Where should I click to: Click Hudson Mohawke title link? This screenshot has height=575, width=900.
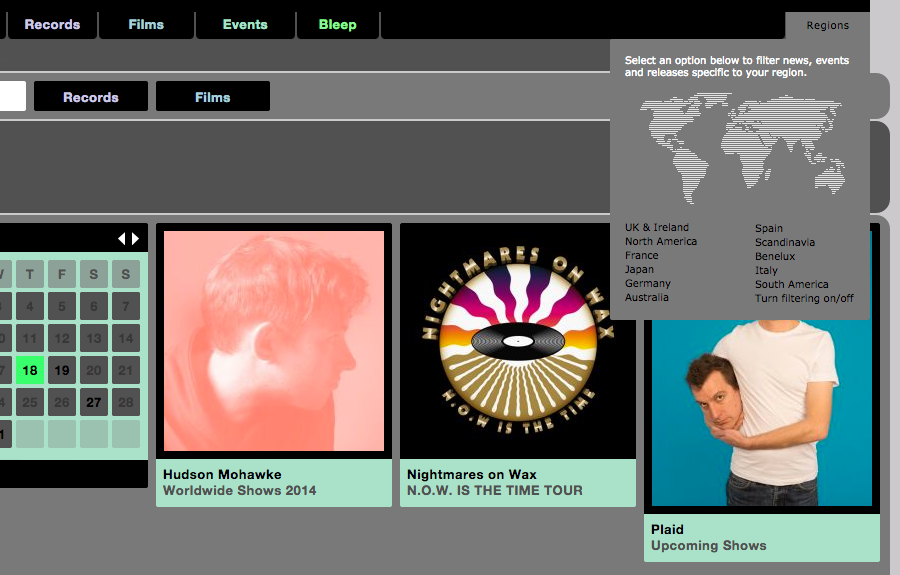coord(222,475)
